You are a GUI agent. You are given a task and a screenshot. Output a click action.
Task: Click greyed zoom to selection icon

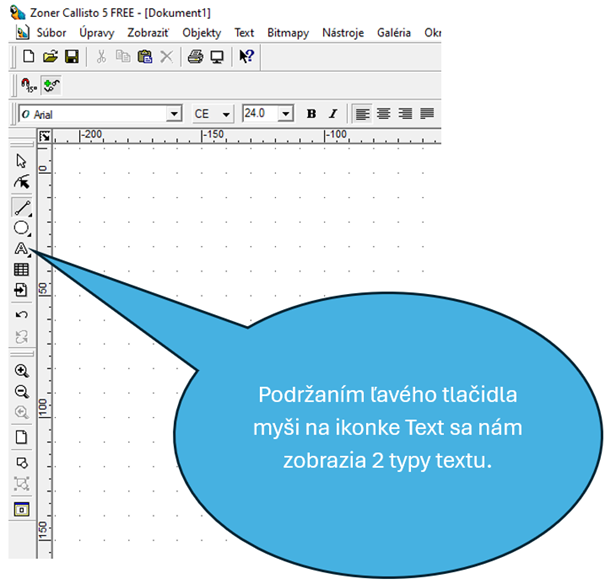pos(22,483)
